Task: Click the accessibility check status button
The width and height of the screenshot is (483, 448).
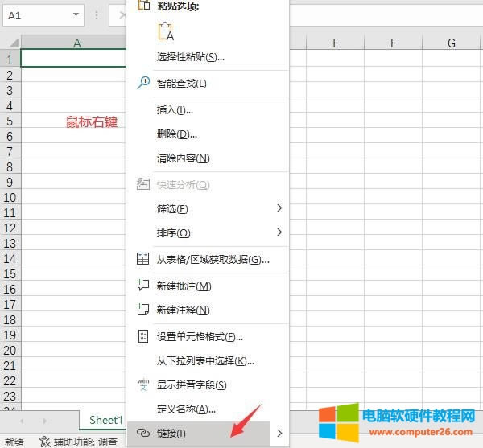Action: coord(79,442)
